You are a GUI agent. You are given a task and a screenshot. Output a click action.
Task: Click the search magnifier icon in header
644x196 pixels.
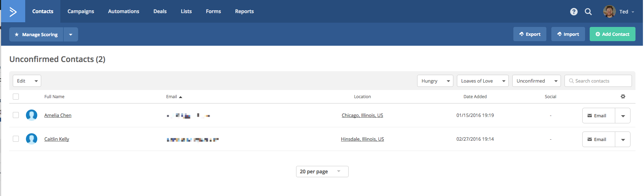click(588, 12)
